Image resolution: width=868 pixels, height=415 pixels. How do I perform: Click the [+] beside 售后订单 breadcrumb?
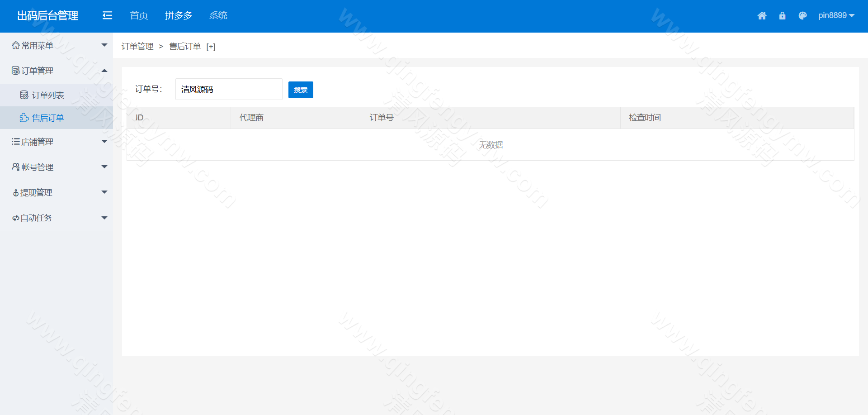pyautogui.click(x=211, y=46)
